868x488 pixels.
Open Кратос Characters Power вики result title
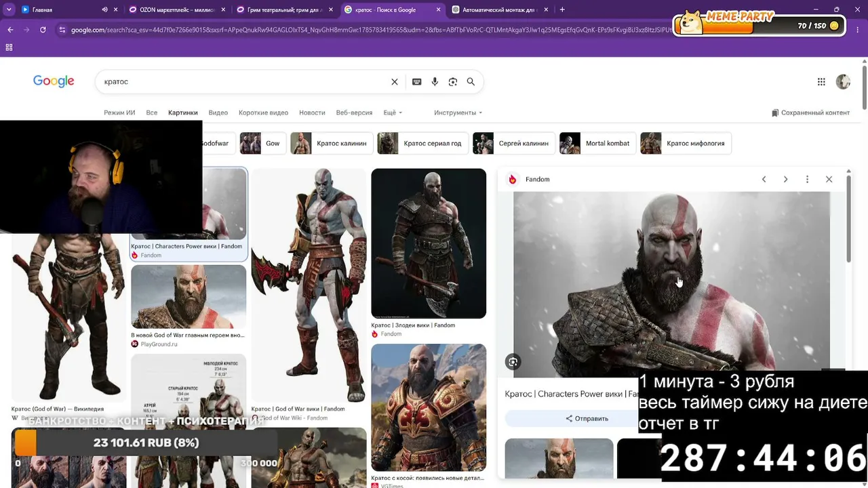click(x=186, y=246)
